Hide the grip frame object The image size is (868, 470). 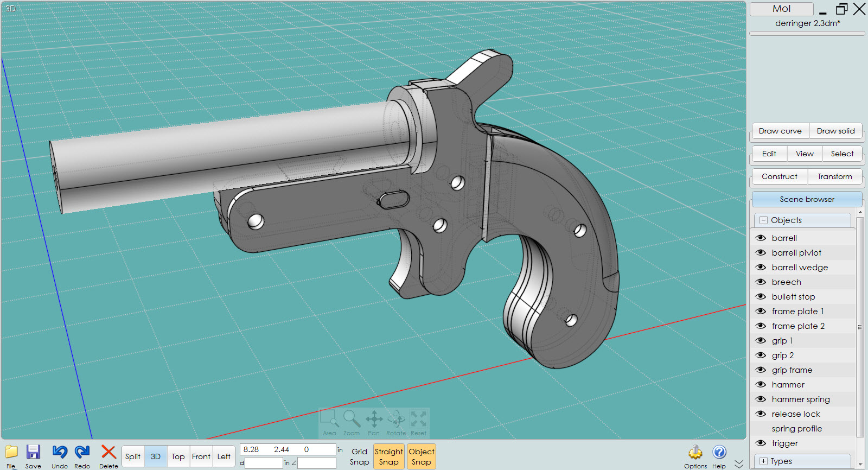coord(761,370)
